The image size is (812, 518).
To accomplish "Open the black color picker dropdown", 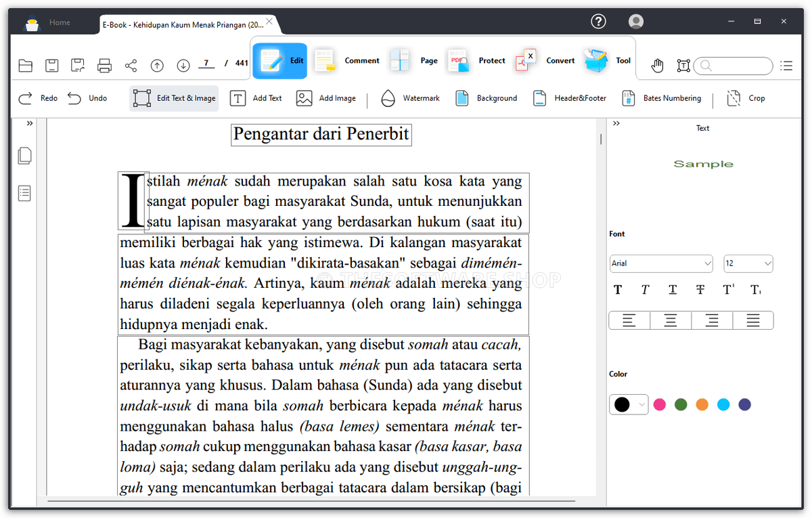I will pyautogui.click(x=629, y=405).
